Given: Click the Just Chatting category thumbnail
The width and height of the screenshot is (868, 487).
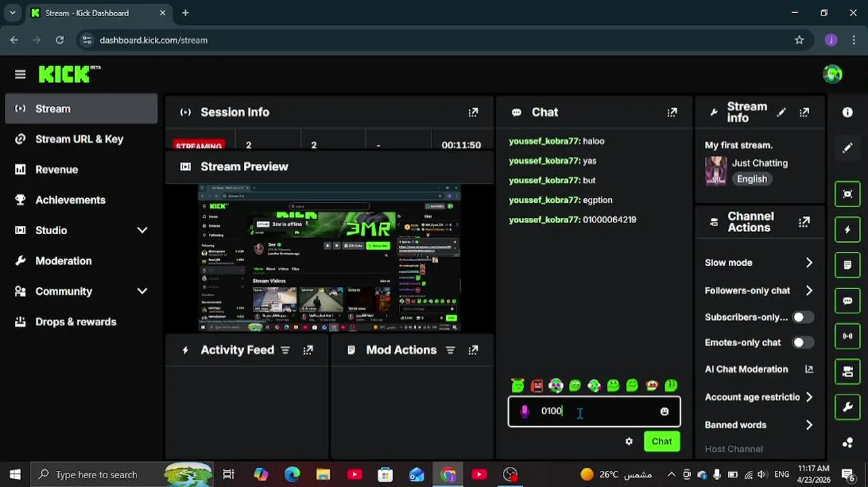Looking at the screenshot, I should pyautogui.click(x=716, y=170).
